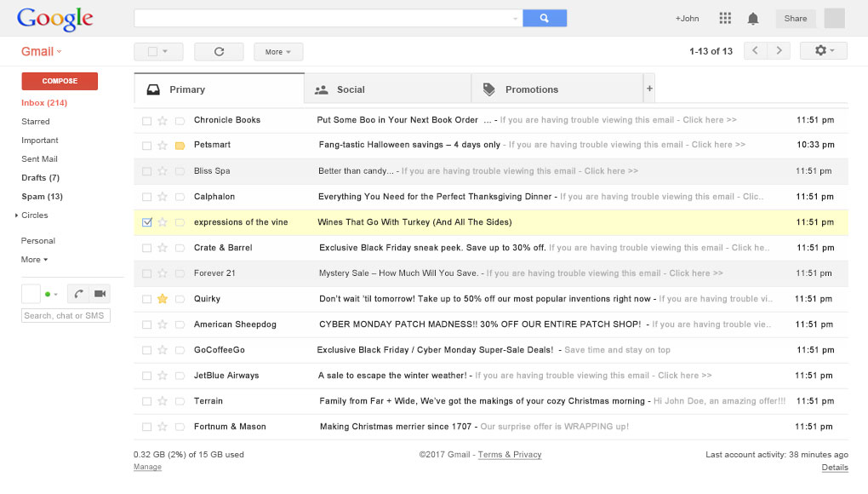Open the Personal label
This screenshot has height=494, width=868.
(38, 241)
